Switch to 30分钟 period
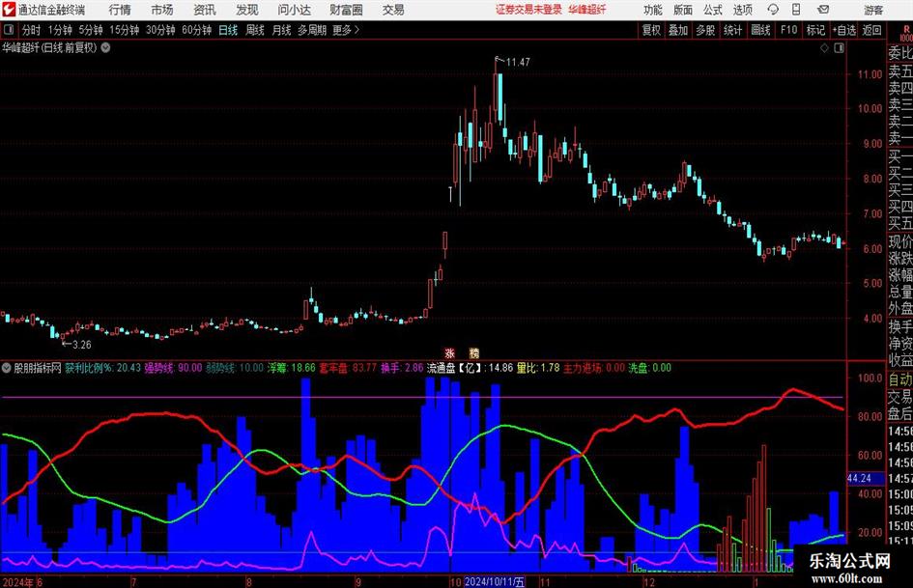913x588 pixels. pos(160,30)
